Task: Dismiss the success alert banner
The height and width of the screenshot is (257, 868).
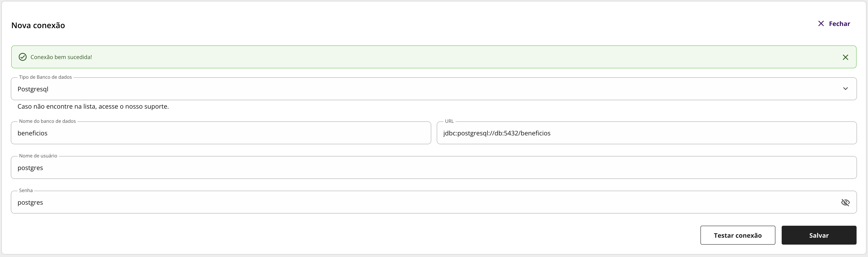Action: 845,57
